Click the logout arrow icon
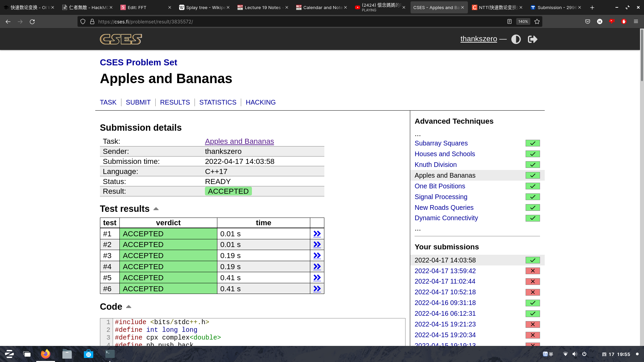This screenshot has width=644, height=362. pos(532,39)
